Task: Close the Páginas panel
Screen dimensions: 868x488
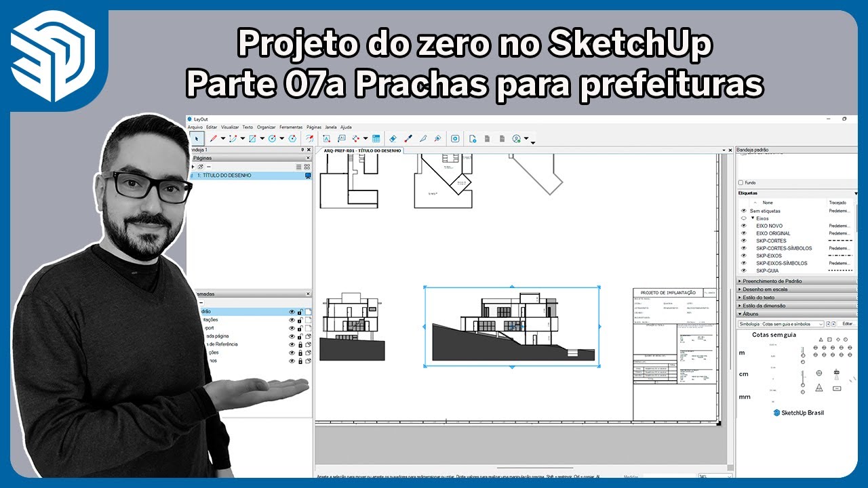Action: 308,157
